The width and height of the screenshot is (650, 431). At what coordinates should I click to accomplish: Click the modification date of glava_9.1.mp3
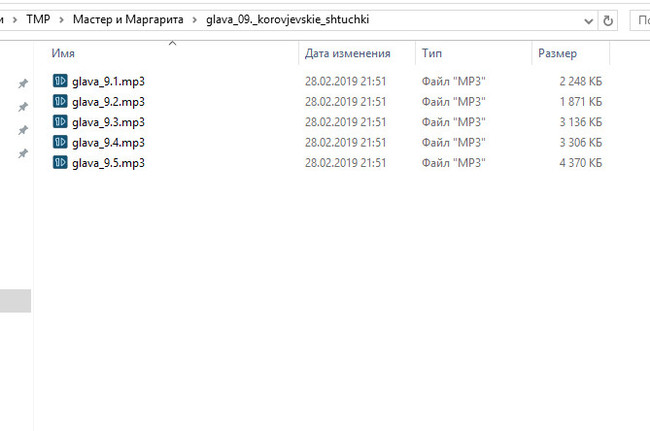pos(345,81)
